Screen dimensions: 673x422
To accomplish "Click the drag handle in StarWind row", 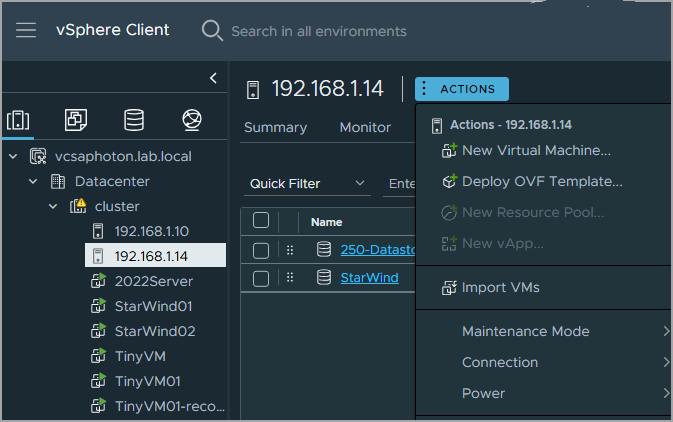I will [x=290, y=278].
